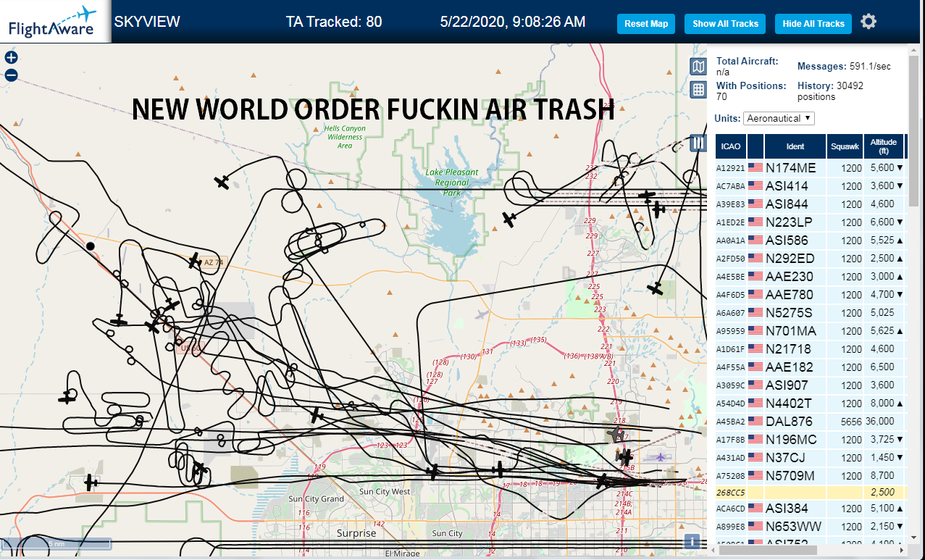
Task: Select the AAE780 aircraft row
Action: click(x=811, y=295)
